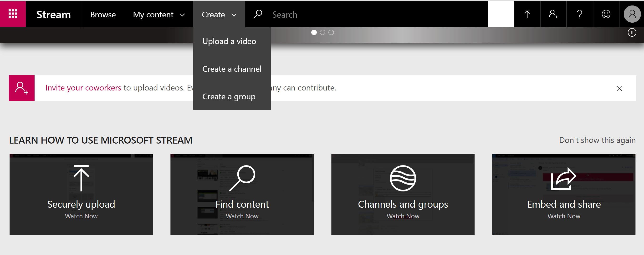This screenshot has width=644, height=255.
Task: Collapse the Create dropdown menu
Action: point(219,15)
